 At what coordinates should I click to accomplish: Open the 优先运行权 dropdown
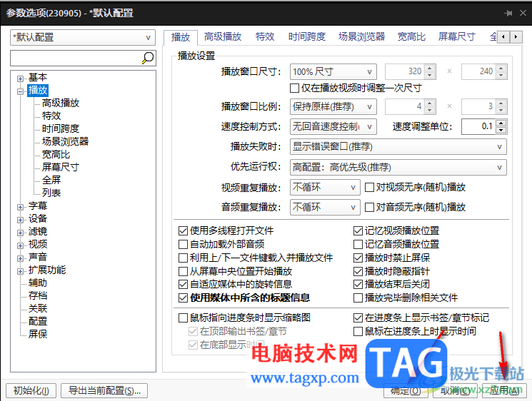(398, 167)
